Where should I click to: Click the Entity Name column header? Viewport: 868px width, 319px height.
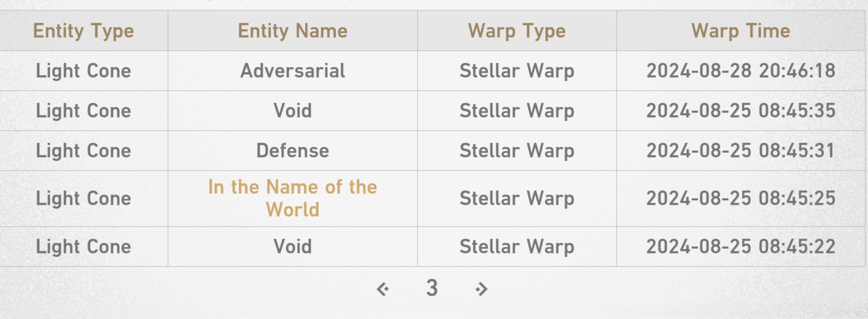tap(293, 31)
